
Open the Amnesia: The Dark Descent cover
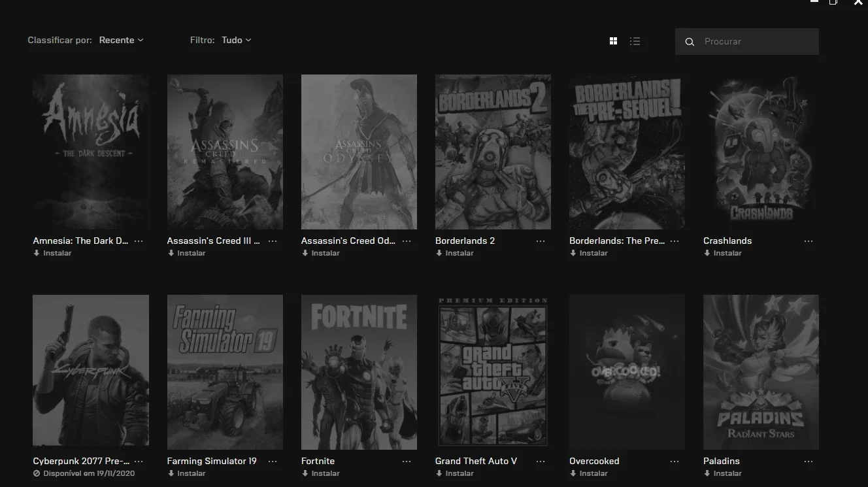point(91,152)
